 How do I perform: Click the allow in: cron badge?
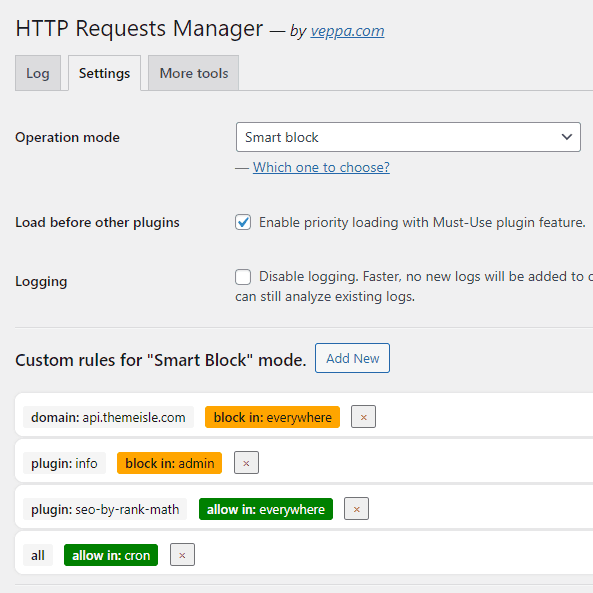pyautogui.click(x=111, y=555)
